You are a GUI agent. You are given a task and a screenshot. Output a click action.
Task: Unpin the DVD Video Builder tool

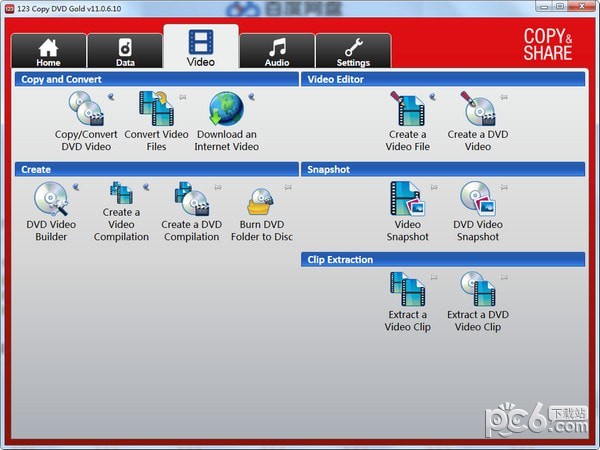tap(76, 187)
